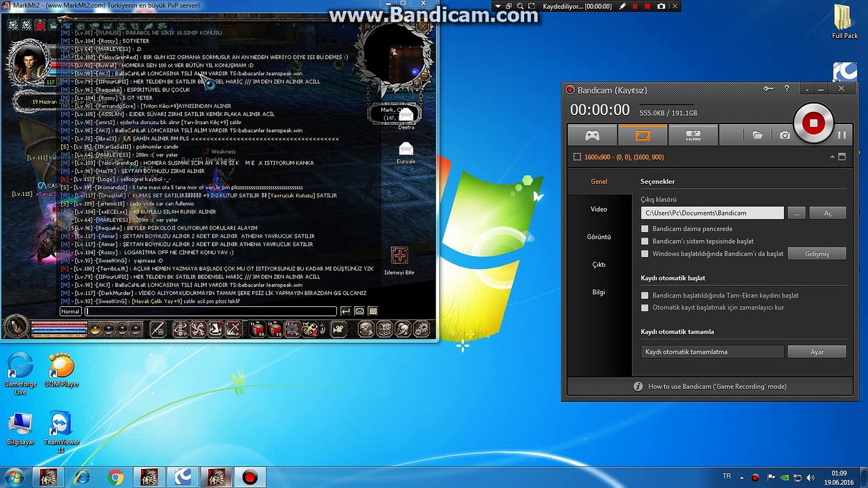Screen dimensions: 868x488
Task: Select the Bandicam HDMI device recording mode
Action: pyautogui.click(x=692, y=135)
